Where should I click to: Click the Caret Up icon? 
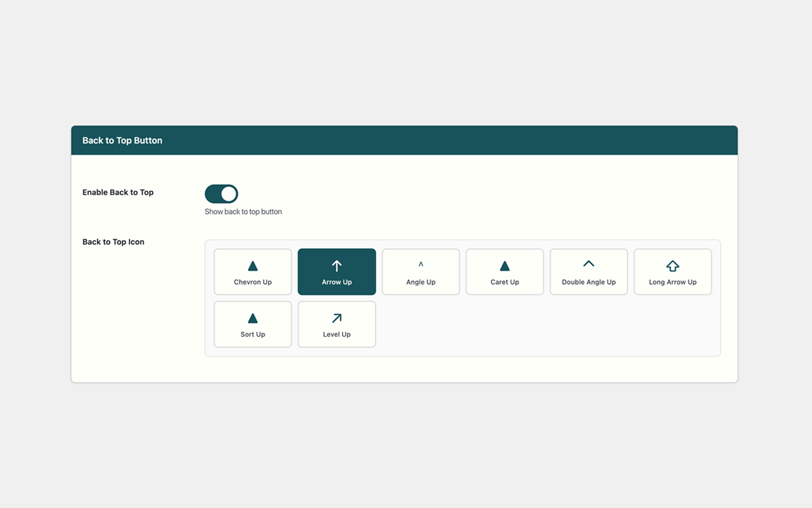(x=504, y=265)
